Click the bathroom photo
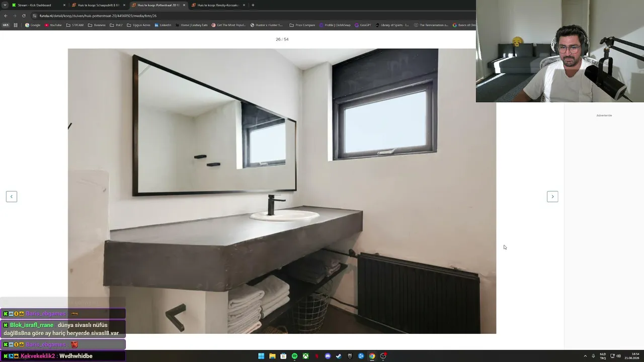644x362 pixels. click(x=282, y=191)
